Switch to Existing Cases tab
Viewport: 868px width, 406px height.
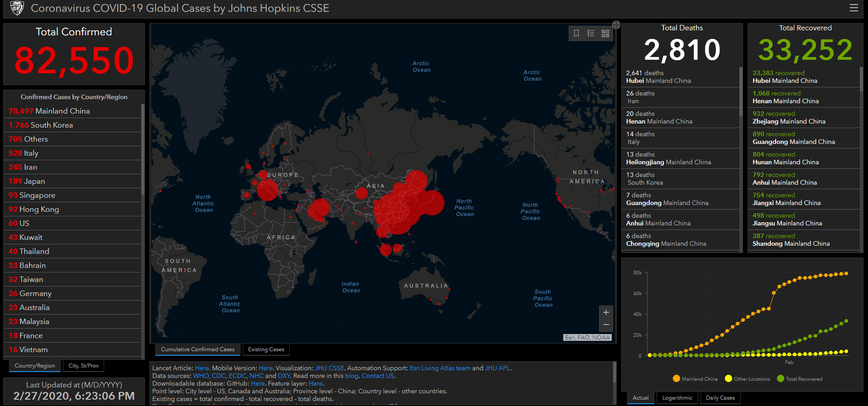266,349
